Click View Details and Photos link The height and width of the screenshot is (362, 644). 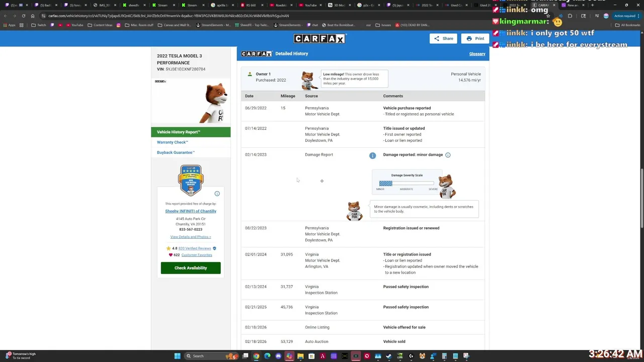(x=191, y=237)
